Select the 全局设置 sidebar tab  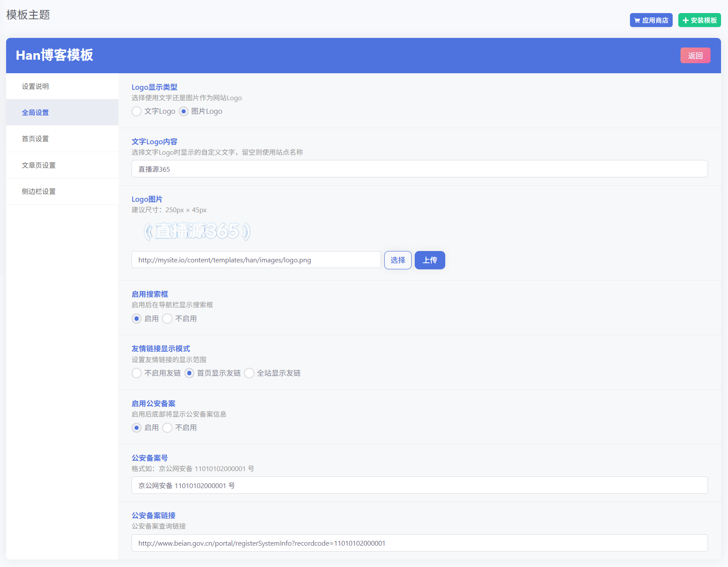62,112
